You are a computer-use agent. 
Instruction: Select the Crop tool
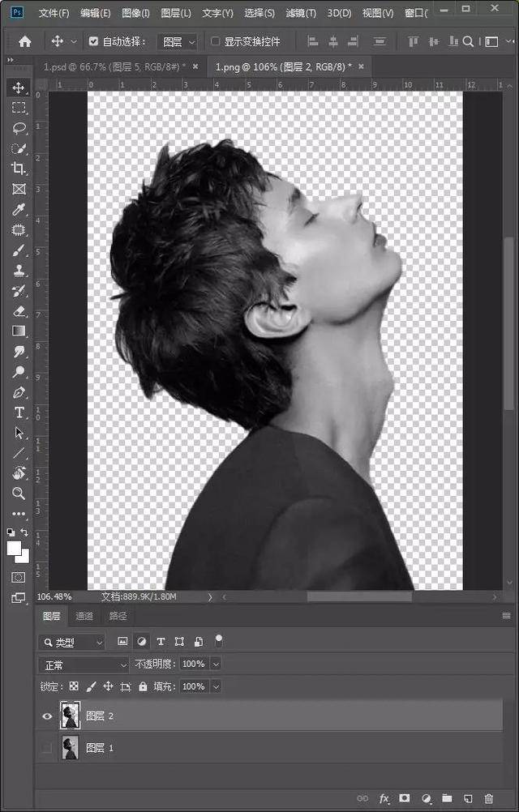[19, 169]
